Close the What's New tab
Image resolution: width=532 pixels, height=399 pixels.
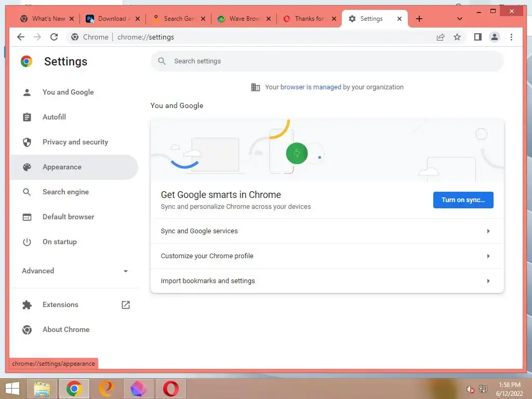pyautogui.click(x=72, y=19)
